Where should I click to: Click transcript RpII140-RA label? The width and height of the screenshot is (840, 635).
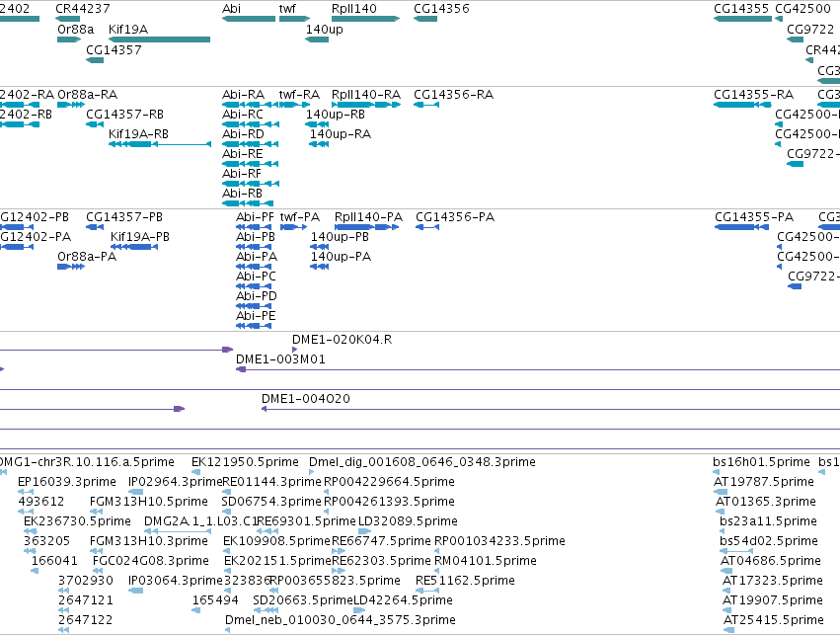pos(366,95)
